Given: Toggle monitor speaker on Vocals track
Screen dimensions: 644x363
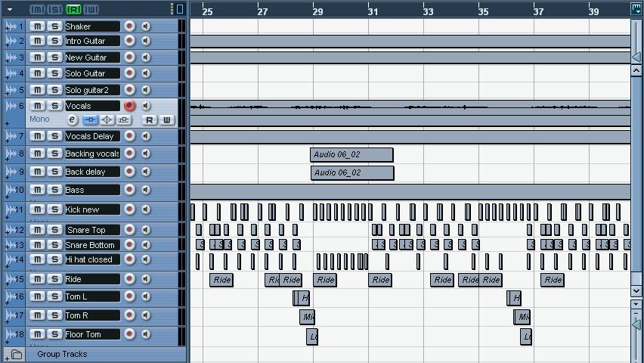Looking at the screenshot, I should click(x=146, y=106).
